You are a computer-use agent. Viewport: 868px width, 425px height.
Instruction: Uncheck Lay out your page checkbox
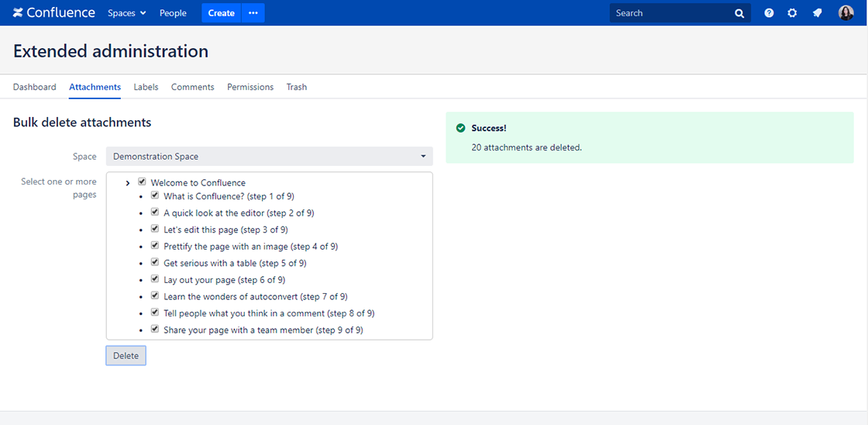(155, 278)
